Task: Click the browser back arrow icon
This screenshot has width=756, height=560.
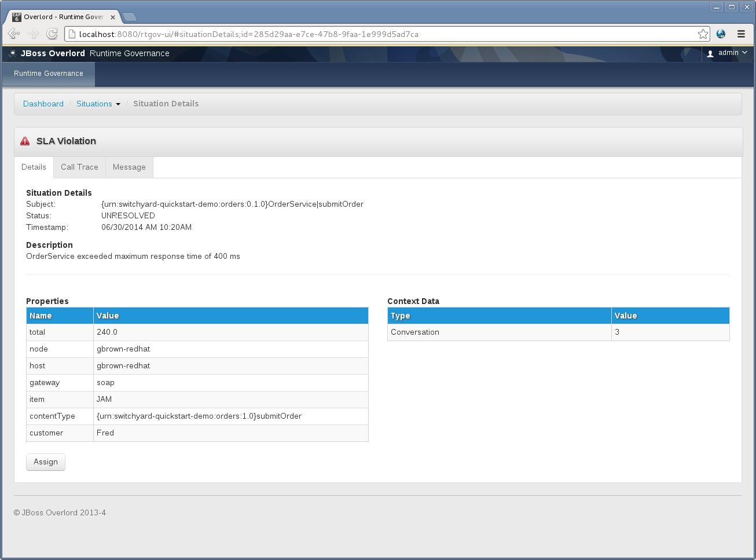Action: coord(14,34)
